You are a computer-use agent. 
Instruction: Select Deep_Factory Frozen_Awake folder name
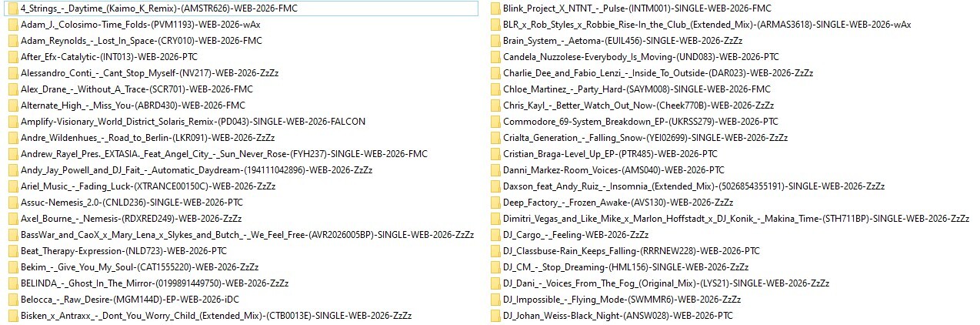[618, 203]
